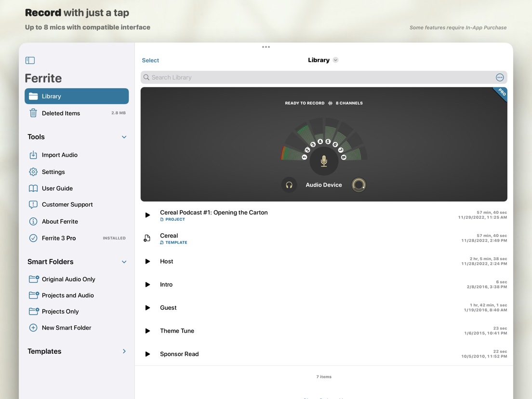Select the Guest item name
Image resolution: width=532 pixels, height=399 pixels.
click(168, 308)
